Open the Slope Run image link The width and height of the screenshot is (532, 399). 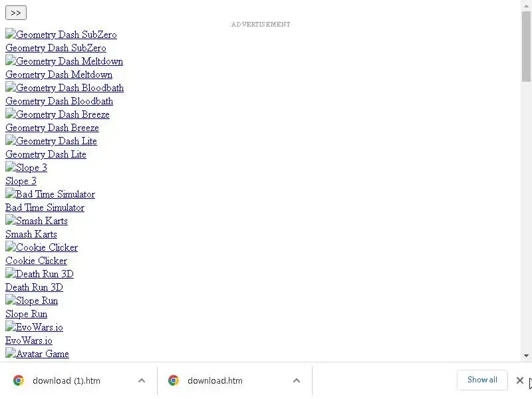click(x=31, y=301)
